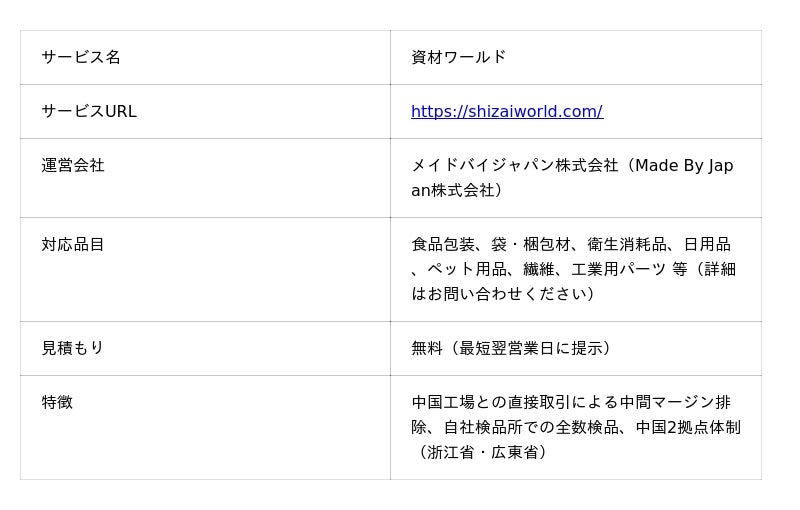Click the 見積もり label cell
The image size is (800, 510).
(x=73, y=348)
